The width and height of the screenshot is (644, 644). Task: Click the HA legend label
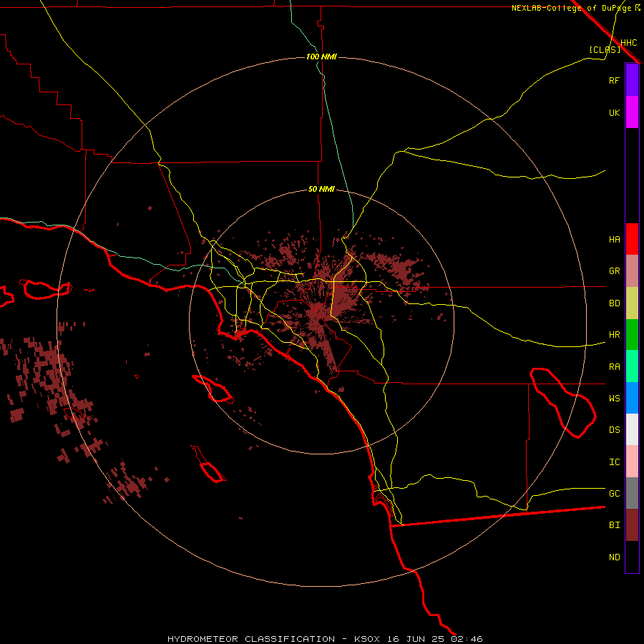(x=614, y=240)
